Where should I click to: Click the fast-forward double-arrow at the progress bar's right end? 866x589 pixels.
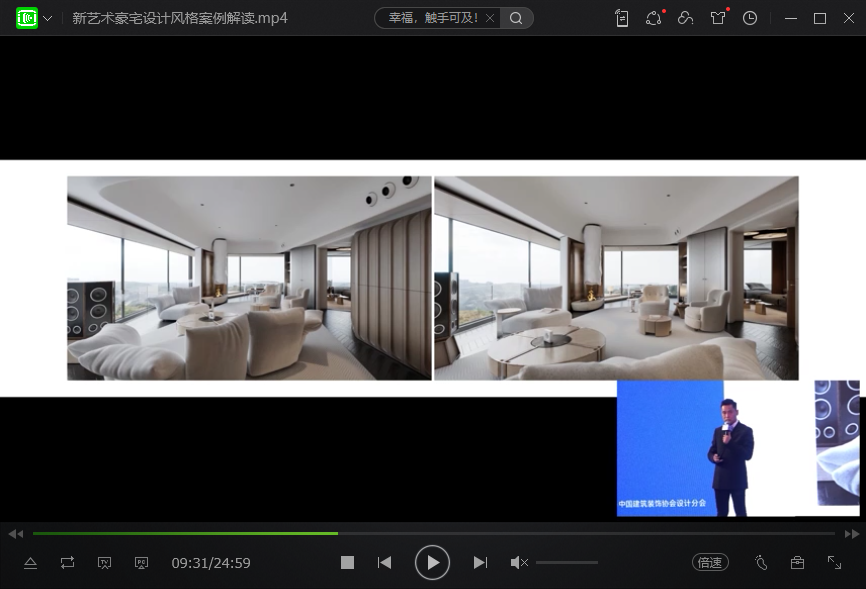[852, 534]
